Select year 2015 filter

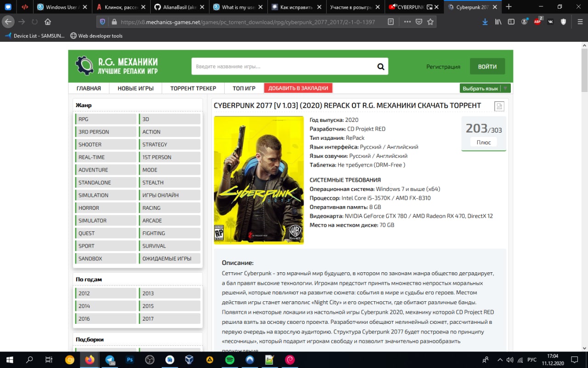point(170,306)
